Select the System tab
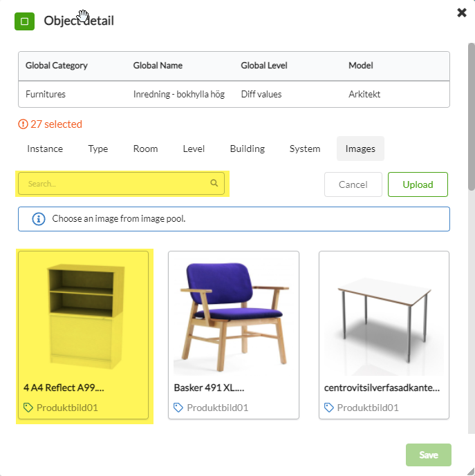Viewport: 475px width, 476px height. [305, 149]
